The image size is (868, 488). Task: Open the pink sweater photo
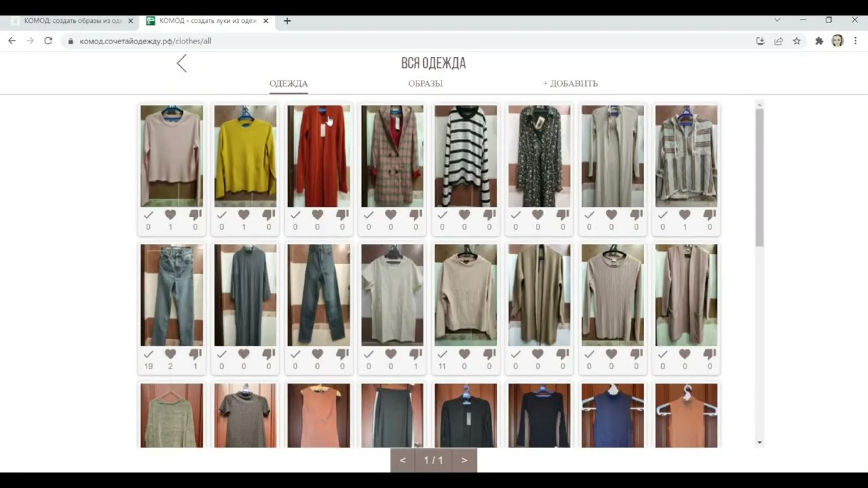tap(172, 156)
